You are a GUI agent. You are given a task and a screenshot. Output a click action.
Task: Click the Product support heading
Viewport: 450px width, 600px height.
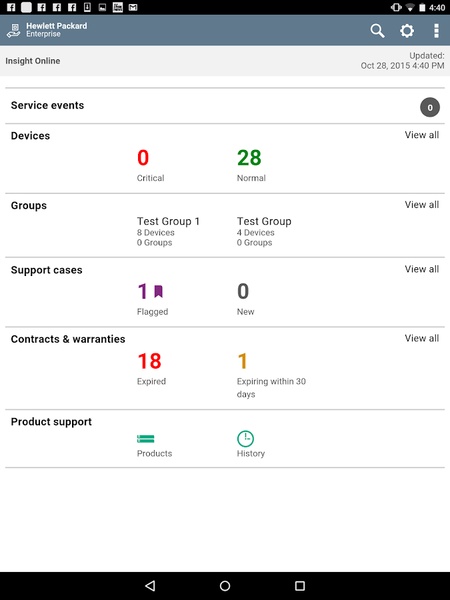pyautogui.click(x=51, y=422)
